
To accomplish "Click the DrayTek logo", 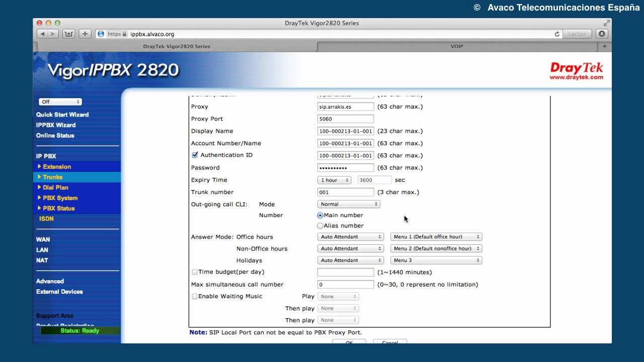I will click(577, 70).
